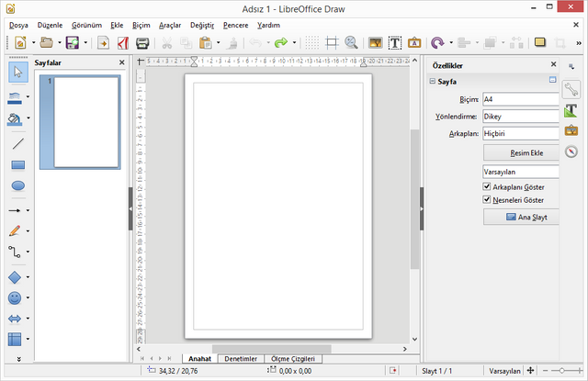This screenshot has height=381, width=588.
Task: Close the Sayfalar panel
Action: pyautogui.click(x=122, y=62)
